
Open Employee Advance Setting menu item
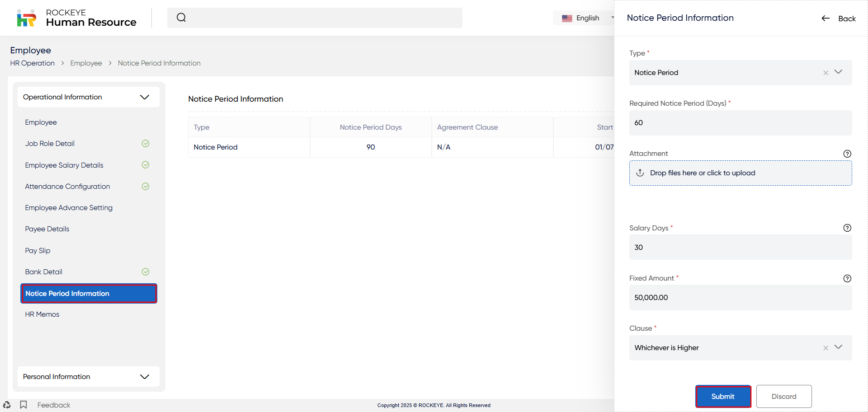tap(69, 208)
